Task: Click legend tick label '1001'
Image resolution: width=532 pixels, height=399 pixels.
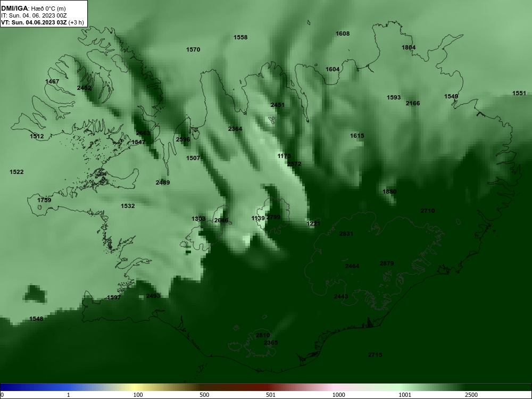Action: tap(405, 395)
